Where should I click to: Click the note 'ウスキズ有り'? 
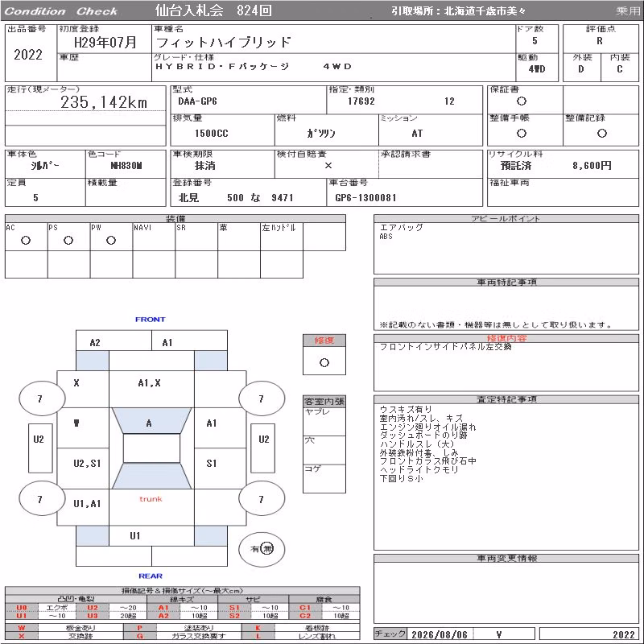406,410
